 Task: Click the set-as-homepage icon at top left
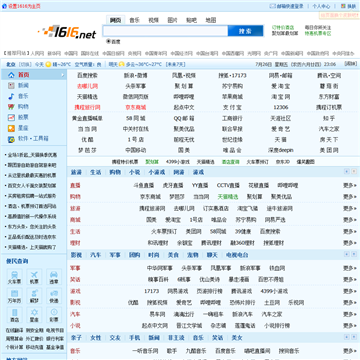[4, 6]
